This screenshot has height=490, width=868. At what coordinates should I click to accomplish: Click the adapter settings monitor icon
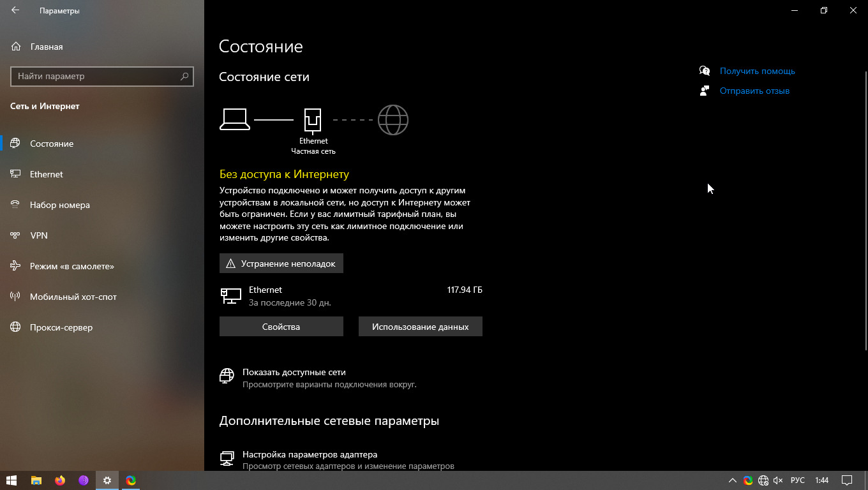click(227, 459)
